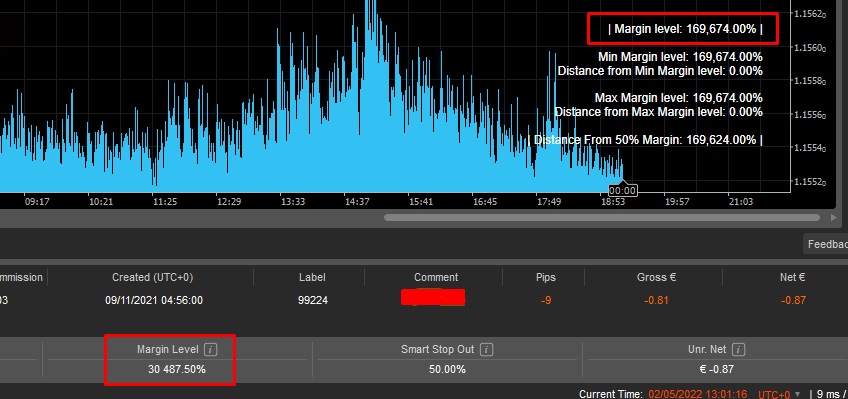Open the UTC+0 timezone dropdown arrow
Screen dimensions: 848x399
[797, 394]
